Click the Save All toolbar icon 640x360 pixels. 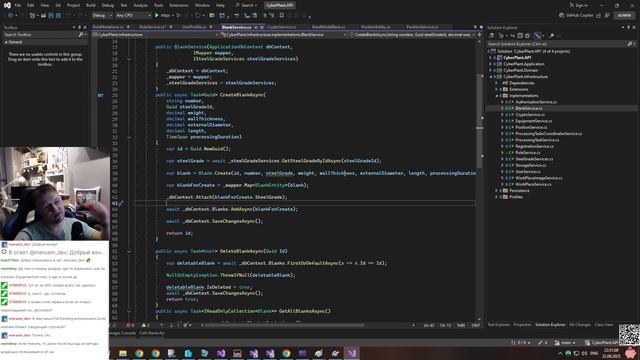pyautogui.click(x=58, y=16)
